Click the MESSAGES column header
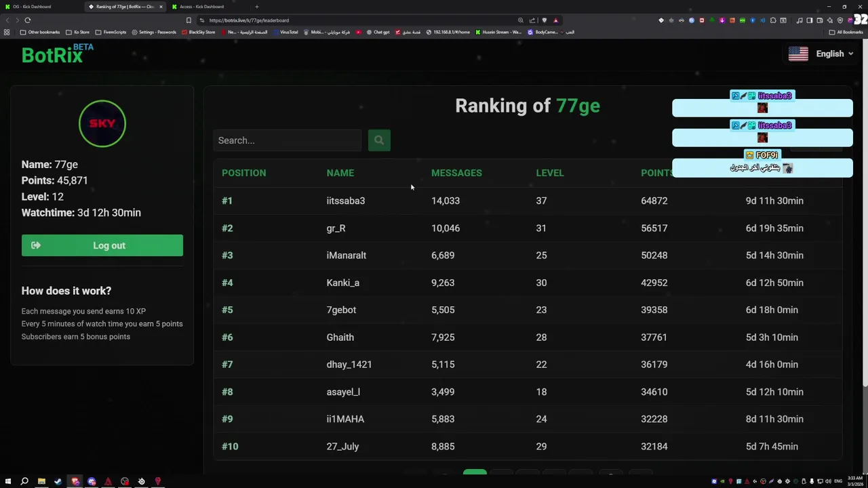The height and width of the screenshot is (488, 868). coord(456,173)
